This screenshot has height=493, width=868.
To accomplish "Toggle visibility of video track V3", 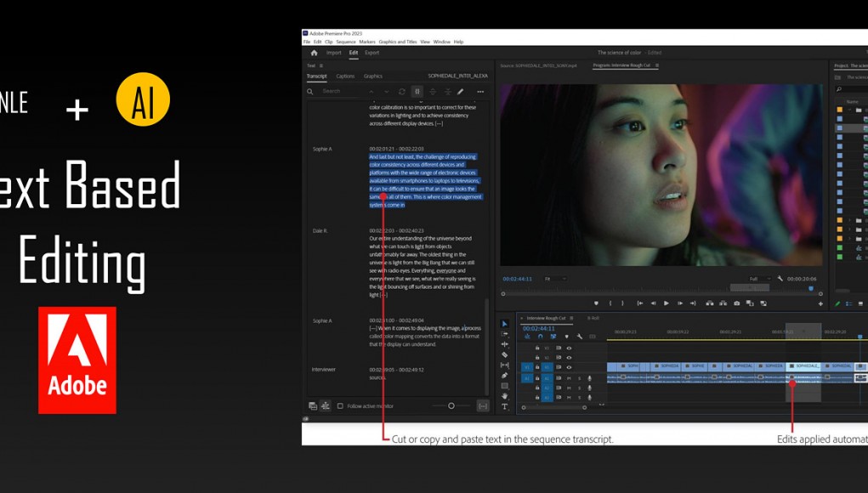I will pos(569,348).
